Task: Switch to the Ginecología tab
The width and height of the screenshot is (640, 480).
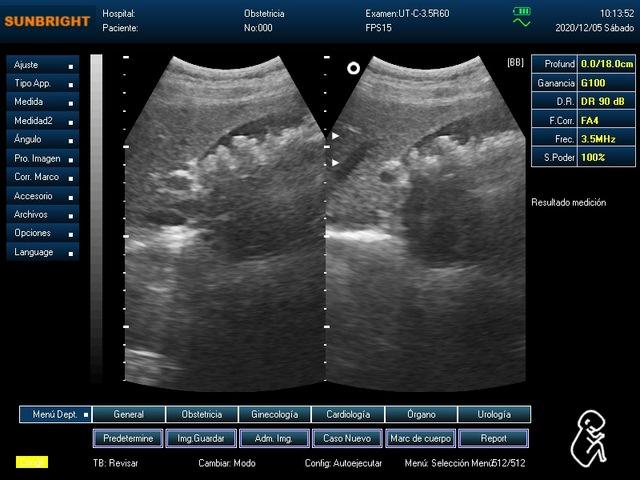Action: 275,414
